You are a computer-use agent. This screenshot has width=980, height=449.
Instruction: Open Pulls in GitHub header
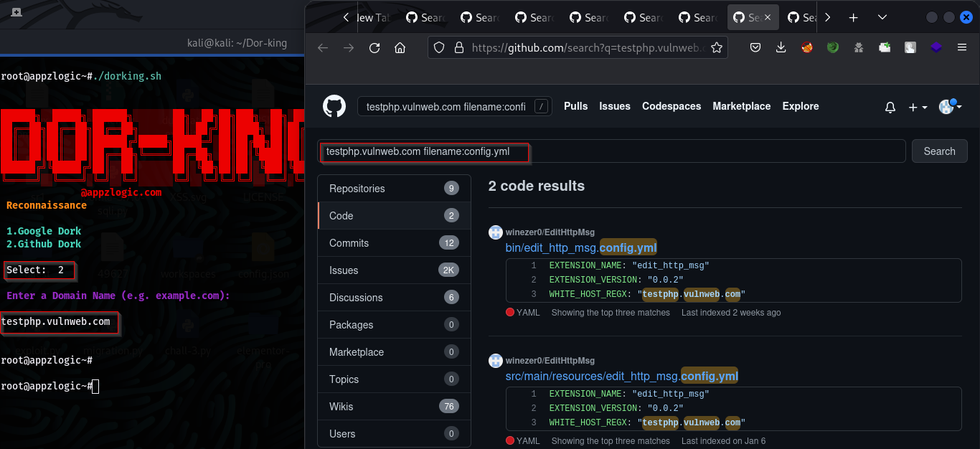(x=575, y=106)
